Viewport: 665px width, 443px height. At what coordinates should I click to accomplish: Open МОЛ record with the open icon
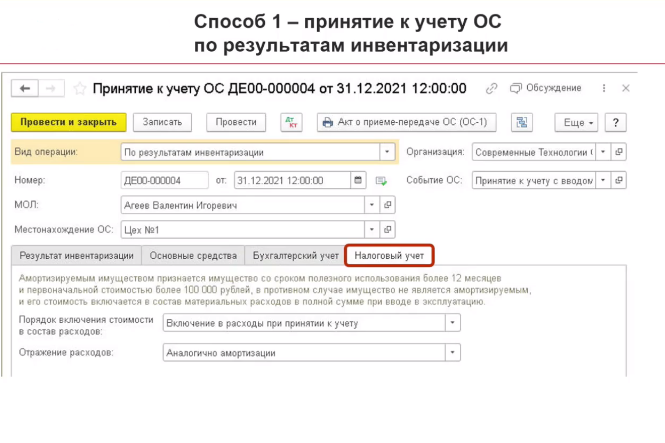[x=387, y=205]
